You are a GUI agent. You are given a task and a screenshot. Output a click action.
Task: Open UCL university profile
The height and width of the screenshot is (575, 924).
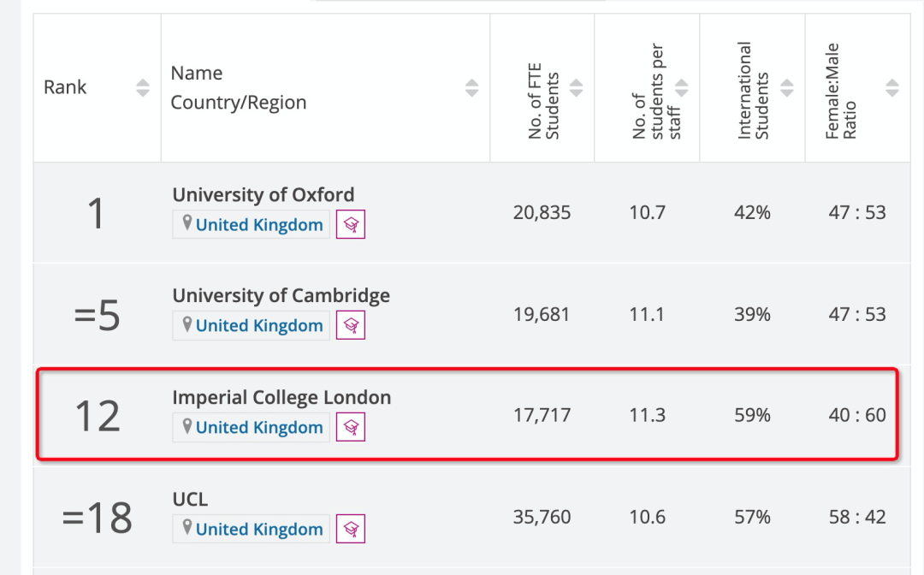(x=190, y=499)
